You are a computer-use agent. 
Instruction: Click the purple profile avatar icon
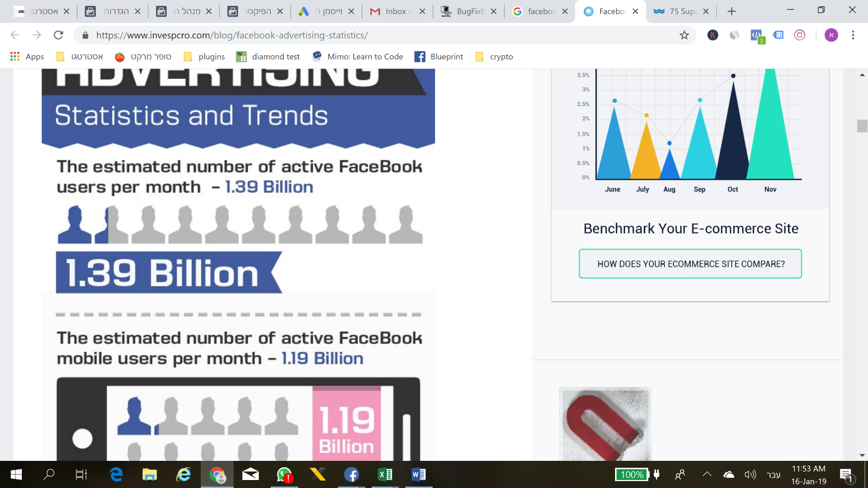click(831, 35)
